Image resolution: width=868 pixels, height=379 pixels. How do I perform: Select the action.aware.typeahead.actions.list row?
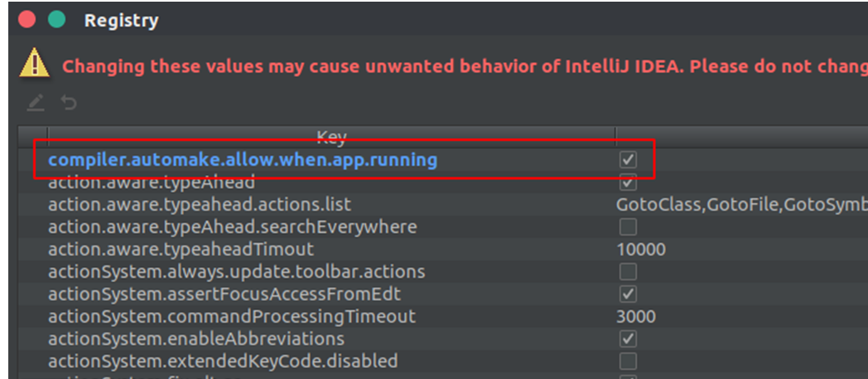click(200, 204)
